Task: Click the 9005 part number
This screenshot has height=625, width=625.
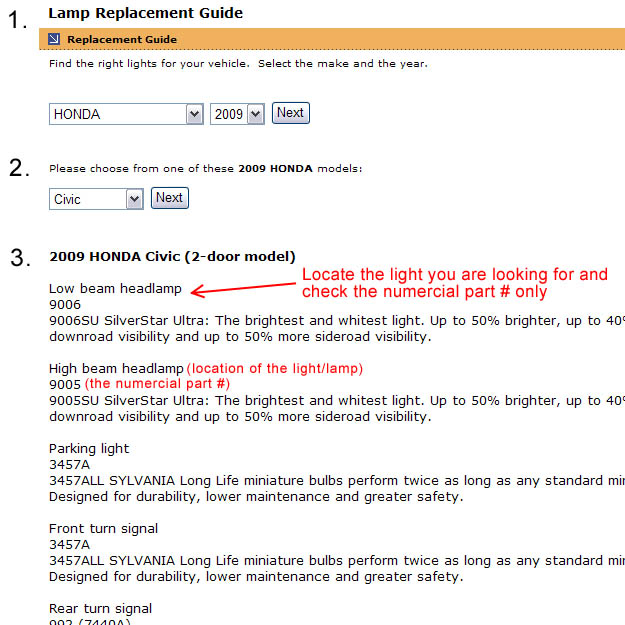Action: click(65, 385)
